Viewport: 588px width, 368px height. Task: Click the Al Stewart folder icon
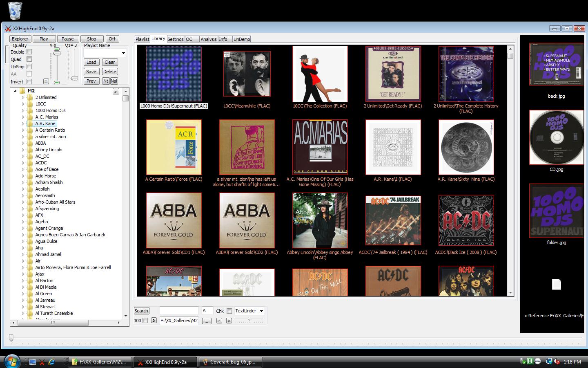pos(30,307)
